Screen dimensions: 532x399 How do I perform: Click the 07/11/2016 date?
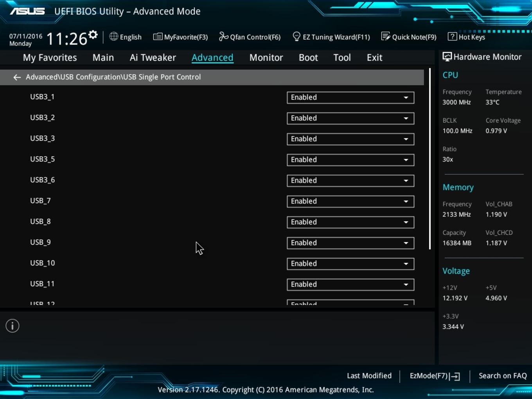click(26, 36)
